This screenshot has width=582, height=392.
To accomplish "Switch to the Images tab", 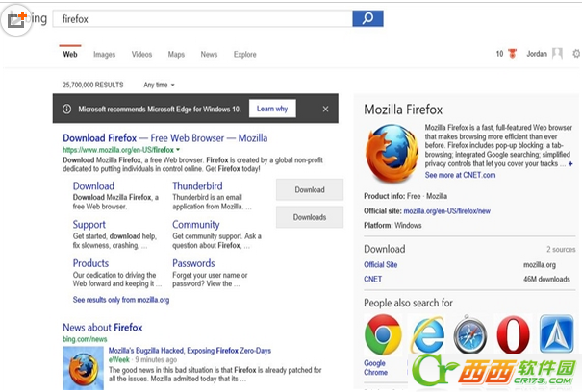I will coord(104,54).
